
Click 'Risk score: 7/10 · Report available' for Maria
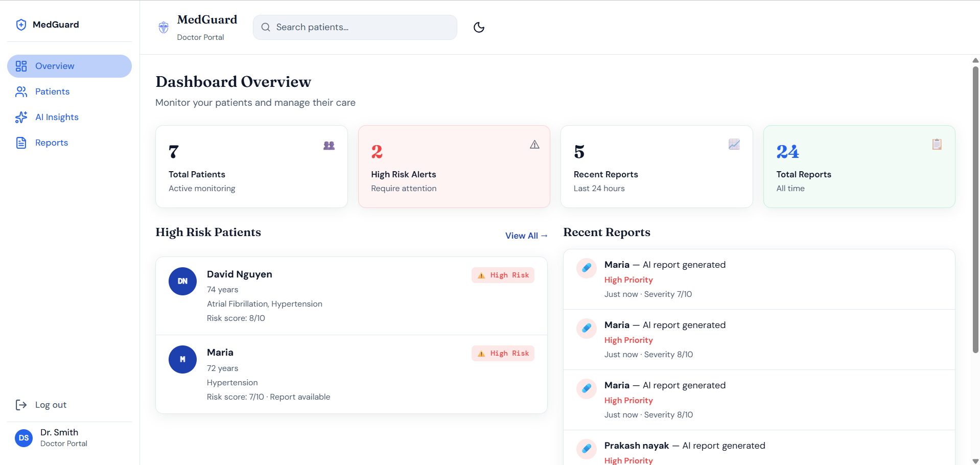pos(268,397)
